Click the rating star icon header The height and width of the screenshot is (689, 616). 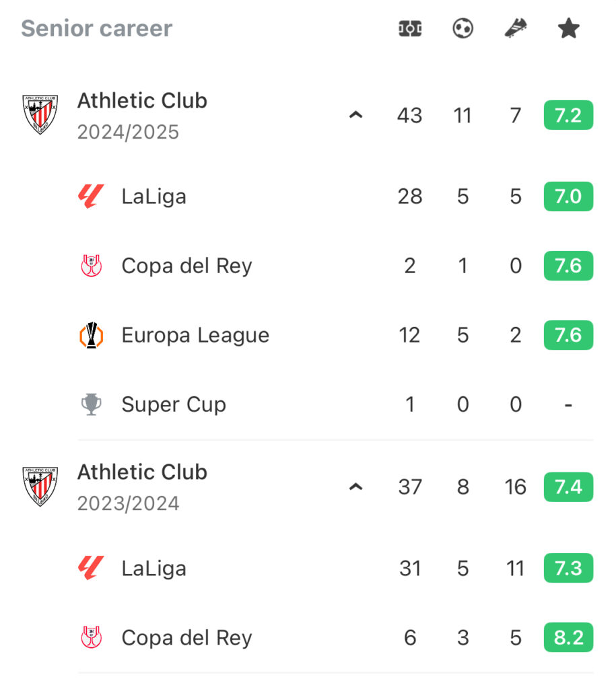(x=568, y=28)
